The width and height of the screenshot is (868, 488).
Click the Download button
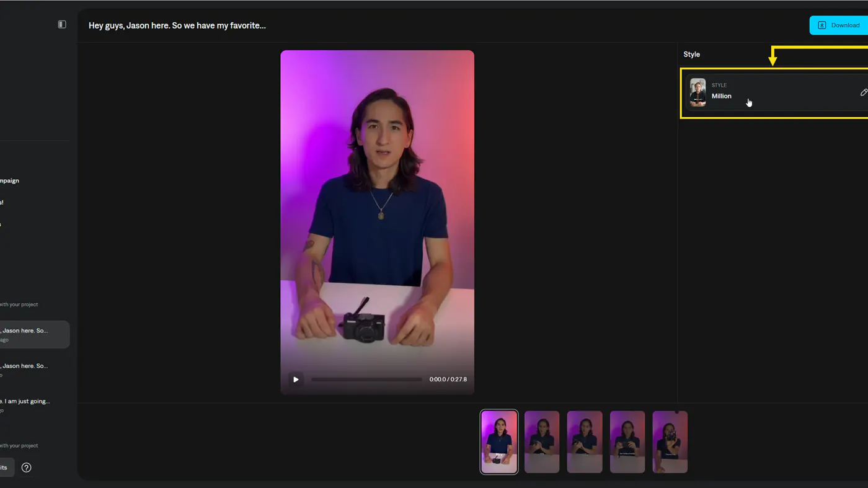(839, 25)
